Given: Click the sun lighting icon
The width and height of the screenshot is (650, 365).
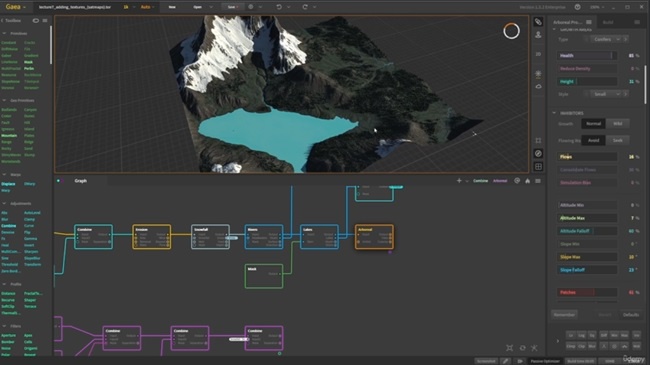Looking at the screenshot, I should [x=538, y=74].
